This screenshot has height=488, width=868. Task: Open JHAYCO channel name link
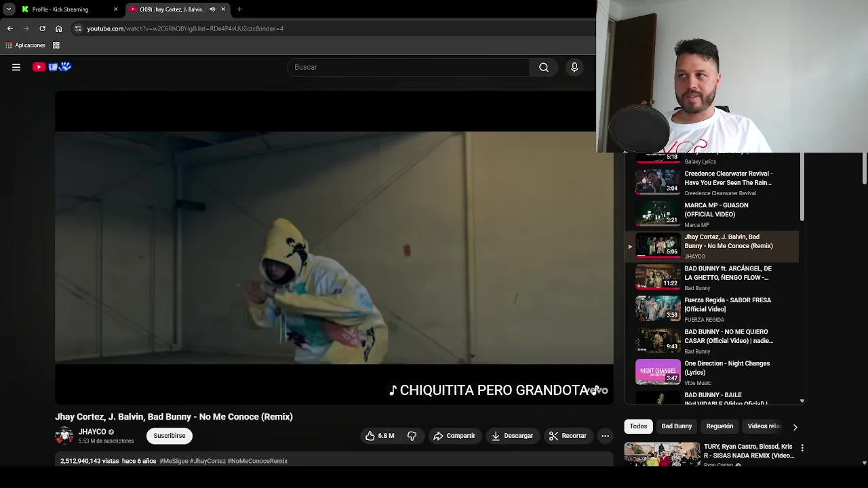92,432
